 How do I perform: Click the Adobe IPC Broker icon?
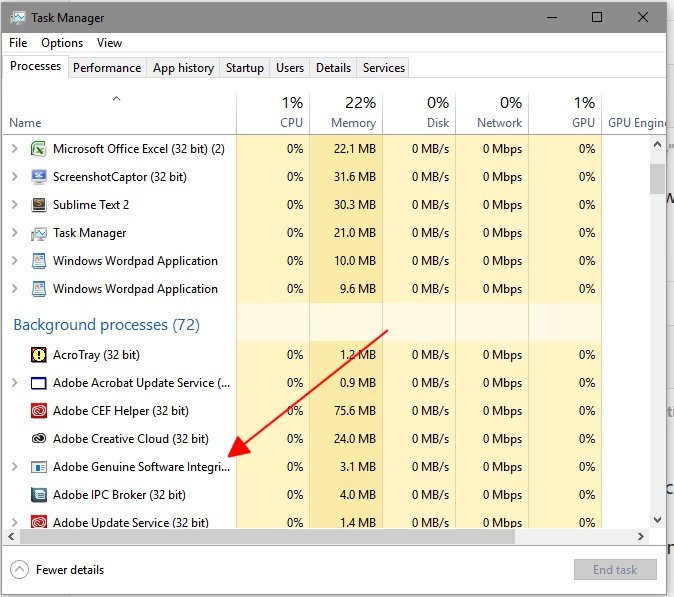[x=39, y=495]
